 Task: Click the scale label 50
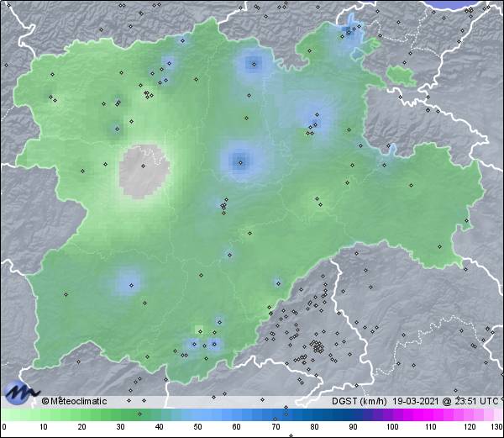tap(197, 427)
